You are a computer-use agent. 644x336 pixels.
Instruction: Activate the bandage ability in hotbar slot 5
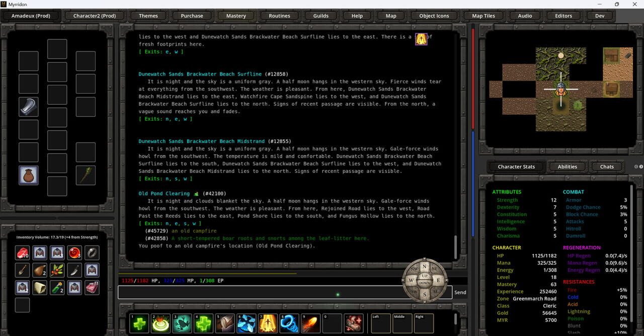225,323
